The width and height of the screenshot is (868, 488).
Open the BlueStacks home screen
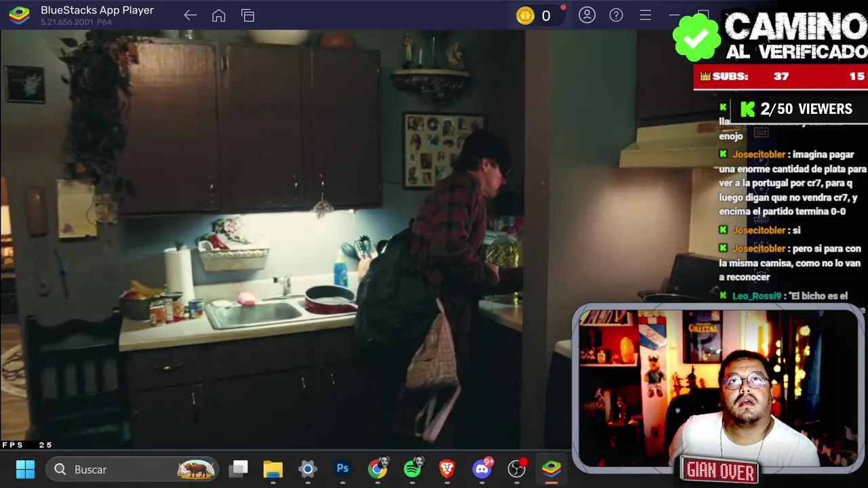pyautogui.click(x=218, y=16)
